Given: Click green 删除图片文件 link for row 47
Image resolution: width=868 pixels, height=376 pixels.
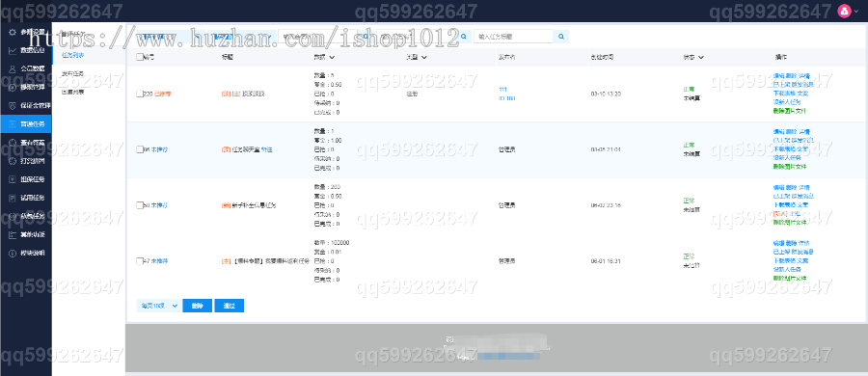Looking at the screenshot, I should click(790, 278).
